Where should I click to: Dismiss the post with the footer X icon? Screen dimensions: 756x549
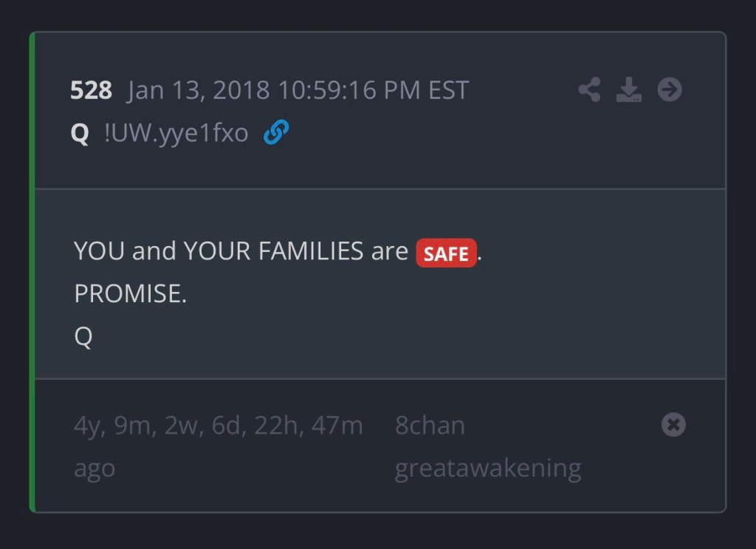(673, 425)
